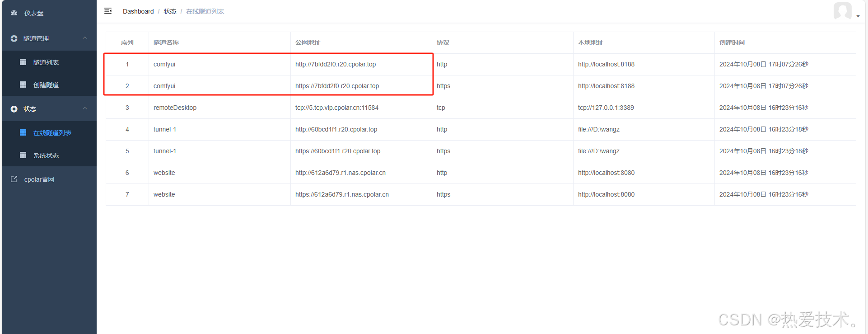Click http://60bcd1f1.r20.cpolar.top address
Image resolution: width=868 pixels, height=334 pixels.
(x=336, y=129)
